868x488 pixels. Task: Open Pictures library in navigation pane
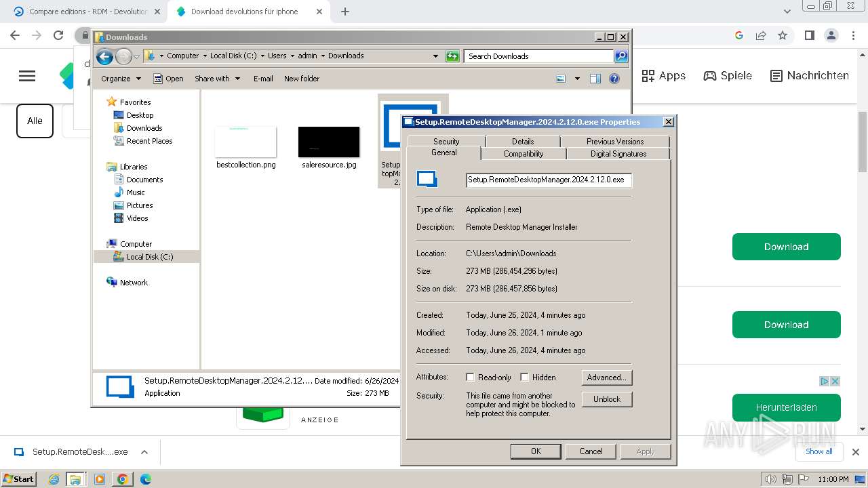pyautogui.click(x=140, y=205)
